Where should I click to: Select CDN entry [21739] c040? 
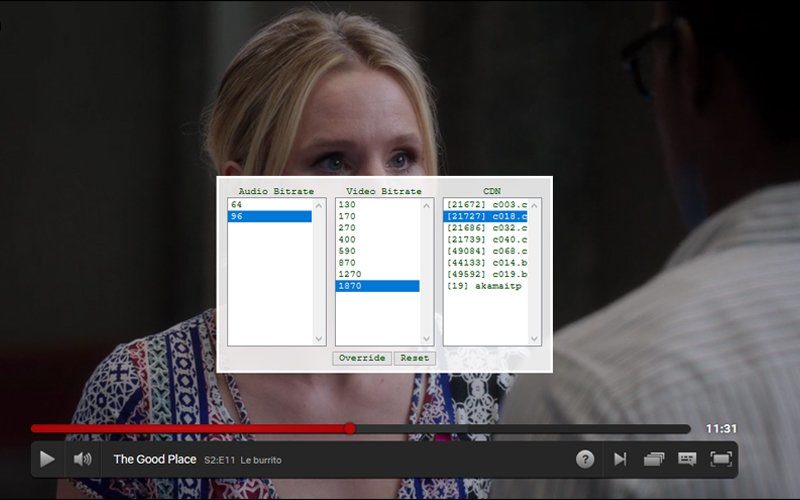point(485,240)
